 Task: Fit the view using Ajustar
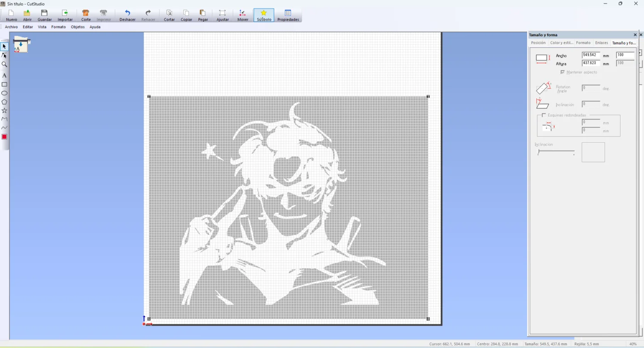coord(222,15)
